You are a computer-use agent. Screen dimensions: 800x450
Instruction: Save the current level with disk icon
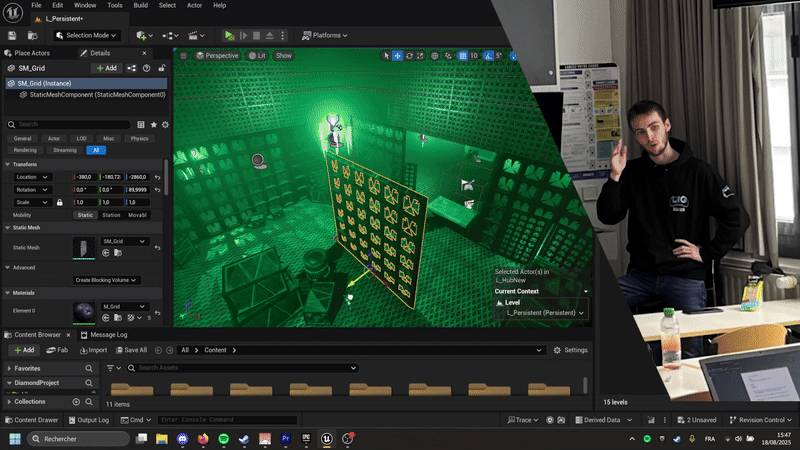coord(12,35)
